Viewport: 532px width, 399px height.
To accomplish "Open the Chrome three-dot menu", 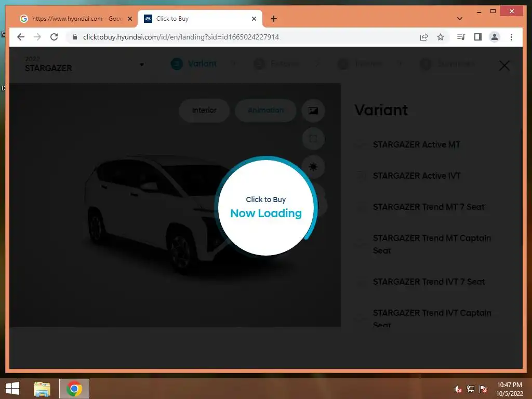I will pyautogui.click(x=511, y=37).
